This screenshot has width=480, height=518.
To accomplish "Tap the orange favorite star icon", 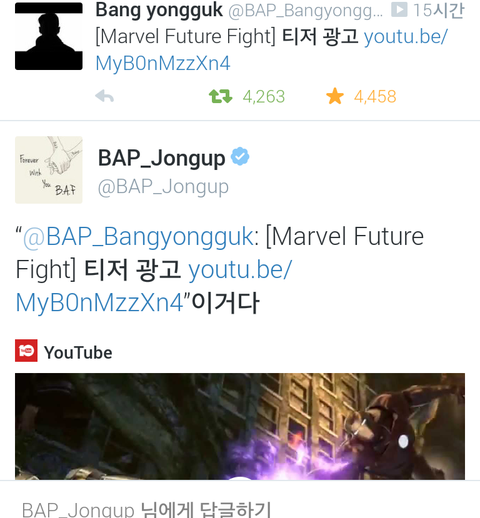I will point(335,96).
